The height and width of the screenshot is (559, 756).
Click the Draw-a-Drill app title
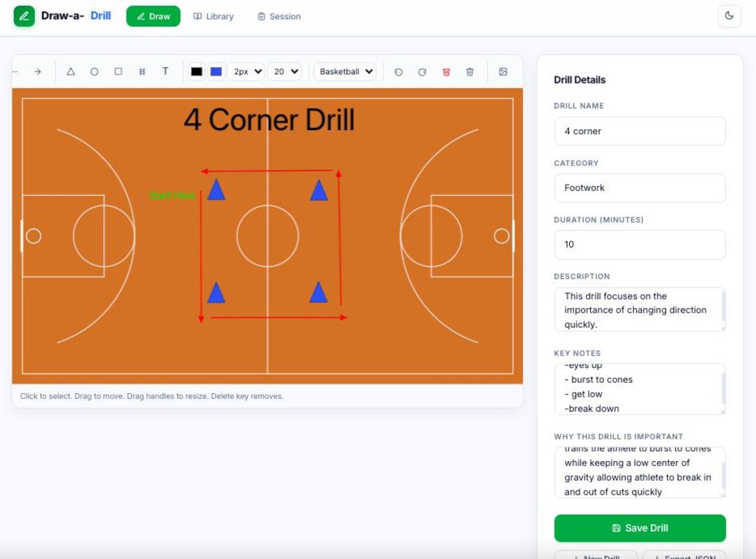coord(76,16)
